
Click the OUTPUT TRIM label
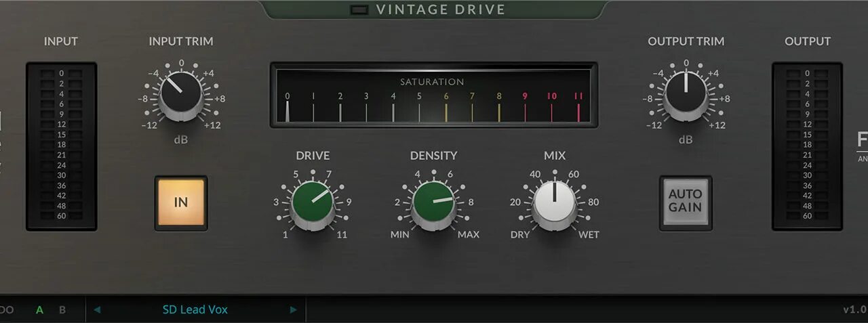point(686,41)
